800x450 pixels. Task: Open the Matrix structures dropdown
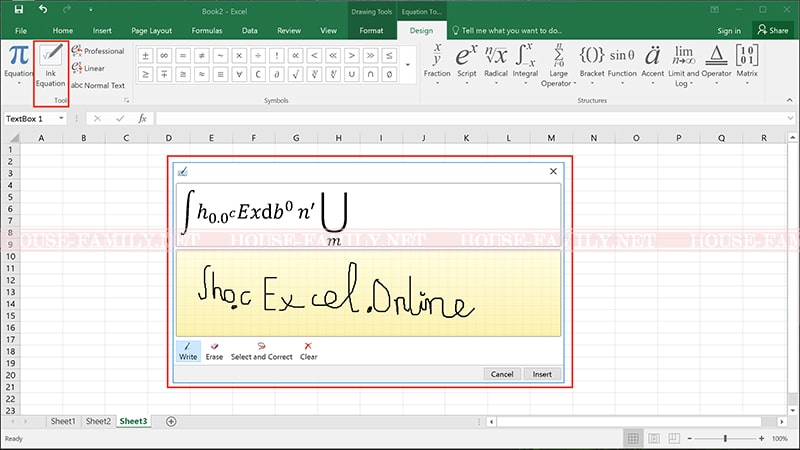(x=747, y=65)
